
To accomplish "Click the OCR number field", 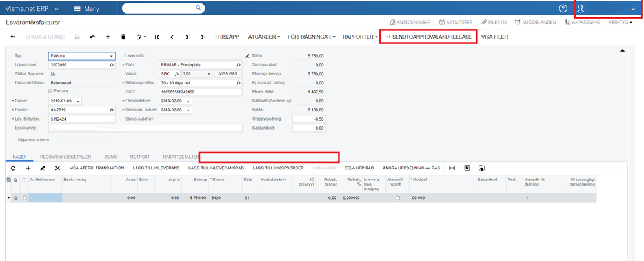I will pyautogui.click(x=201, y=92).
